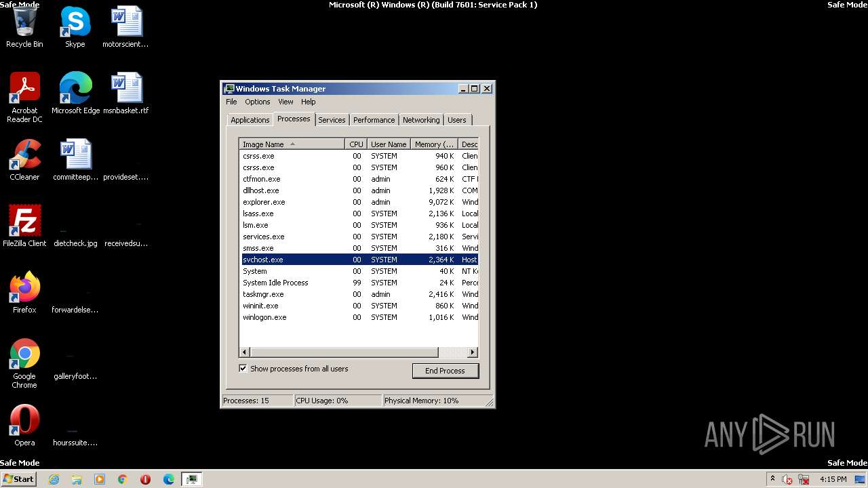Sort by User Name column header
Image resolution: width=868 pixels, height=488 pixels.
389,144
